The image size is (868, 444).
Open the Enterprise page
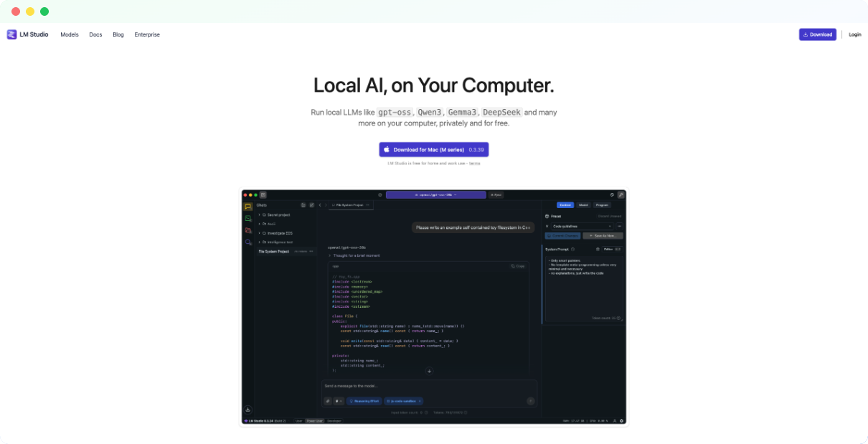tap(147, 34)
